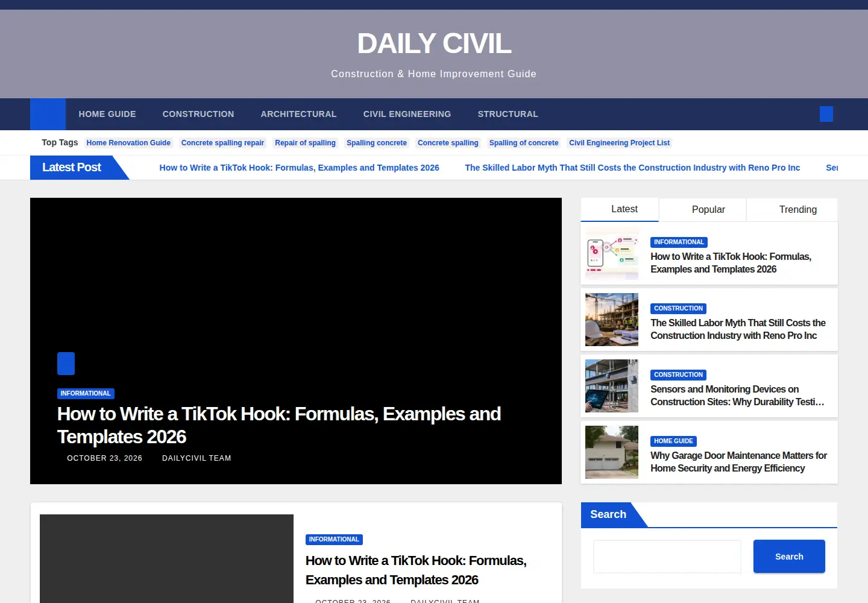Choose STRUCTURAL from the navigation bar

coord(508,114)
